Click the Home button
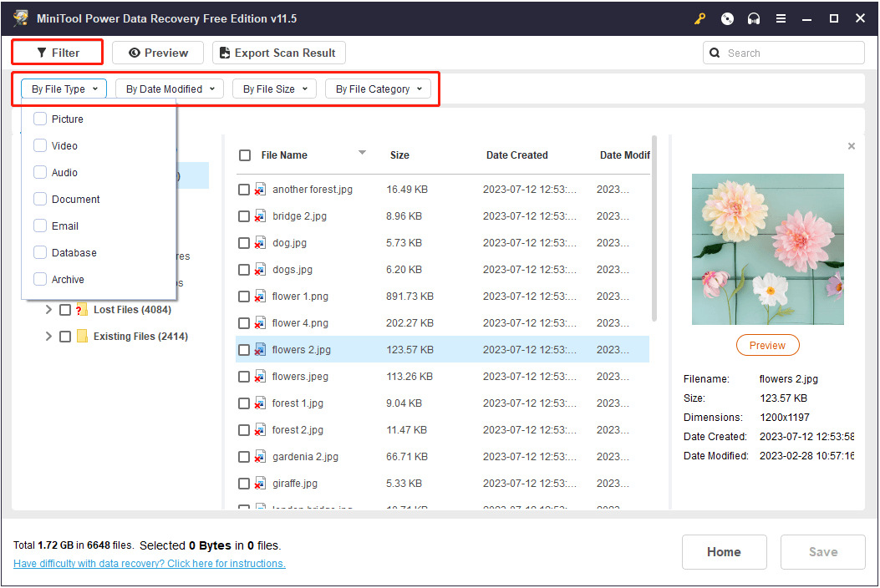This screenshot has width=880, height=588. coord(724,552)
